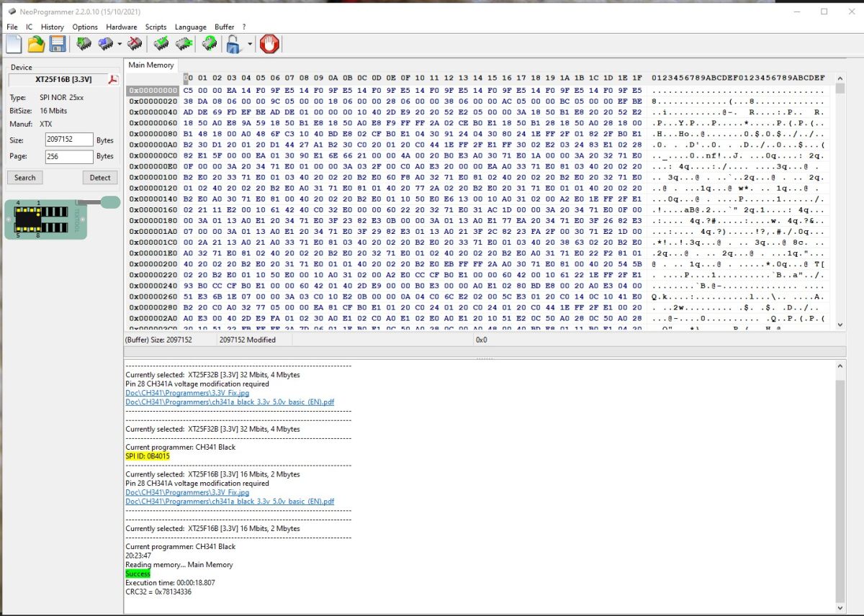Open the Hardware menu
This screenshot has height=616, width=864.
(x=121, y=27)
